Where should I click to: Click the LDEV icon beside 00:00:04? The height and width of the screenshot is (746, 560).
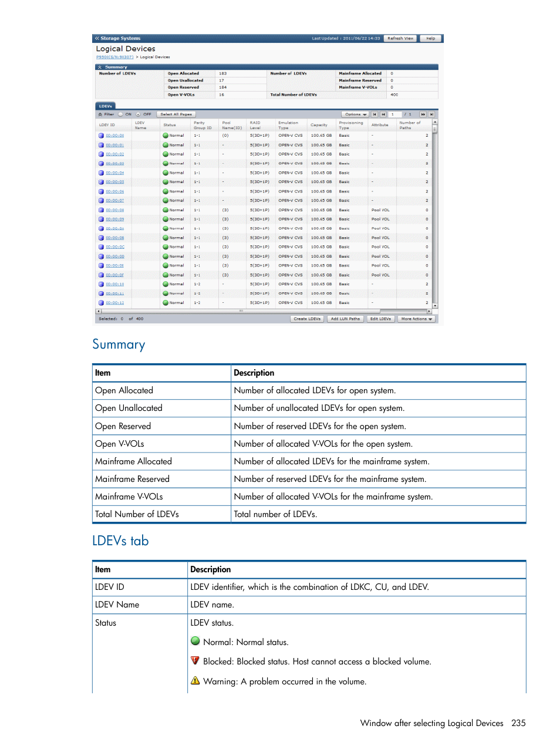[x=101, y=173]
